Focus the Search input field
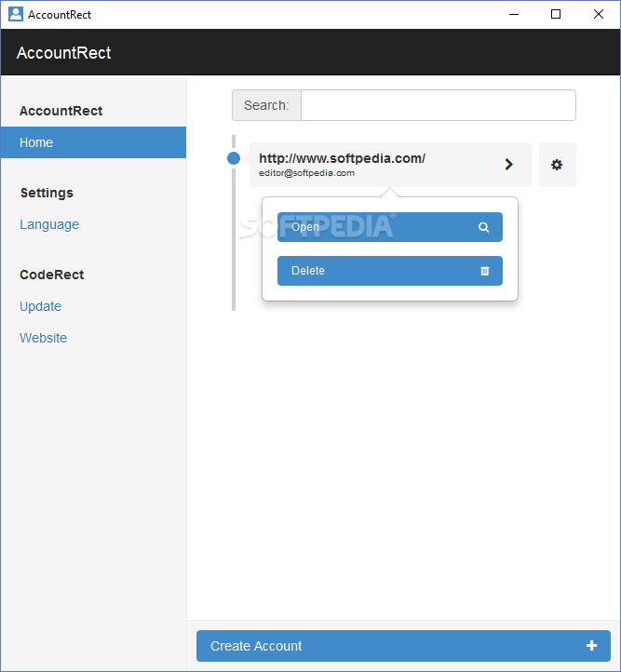 (x=439, y=105)
